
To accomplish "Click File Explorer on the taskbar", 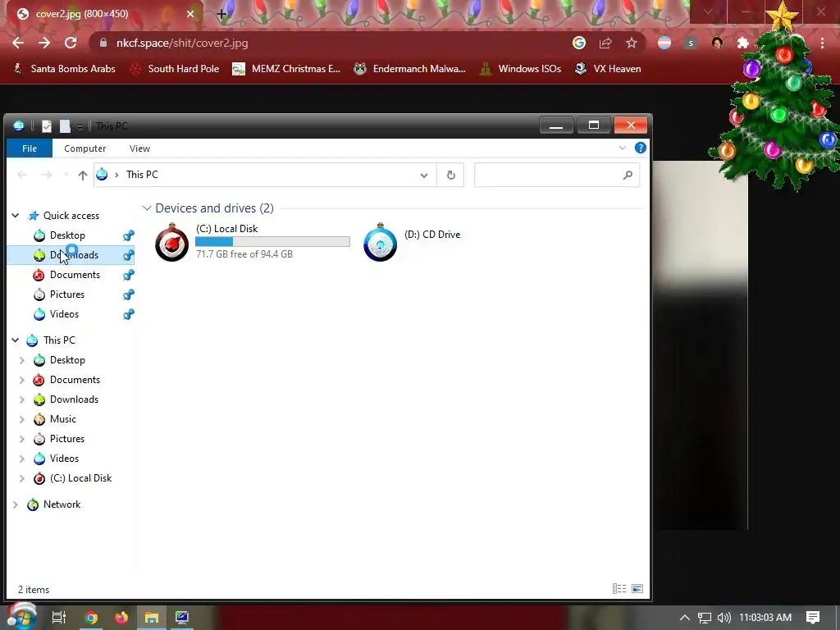I will [152, 618].
